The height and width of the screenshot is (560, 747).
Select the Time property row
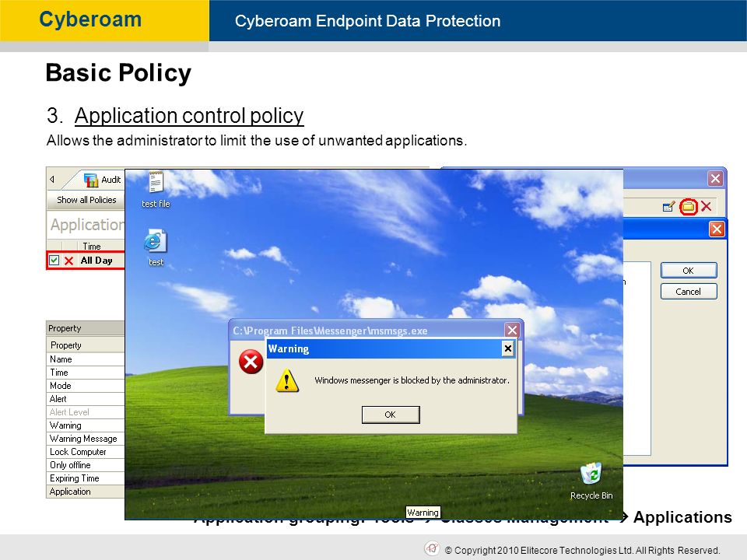[86, 373]
